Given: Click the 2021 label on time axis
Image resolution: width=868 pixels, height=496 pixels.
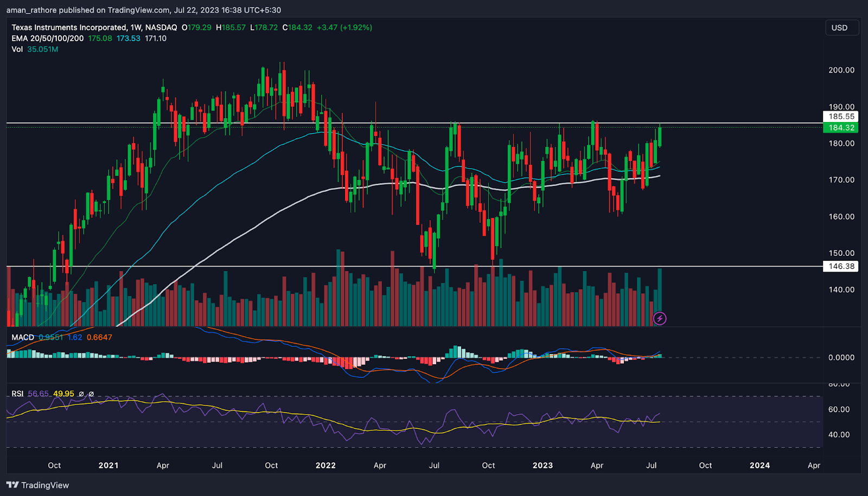Looking at the screenshot, I should coord(108,465).
